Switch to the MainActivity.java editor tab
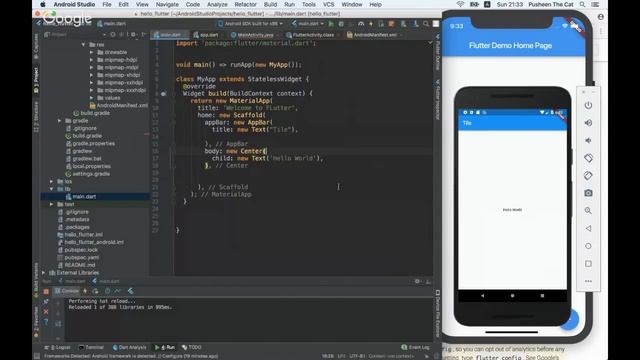Viewport: 640px width, 360px height. pos(255,35)
